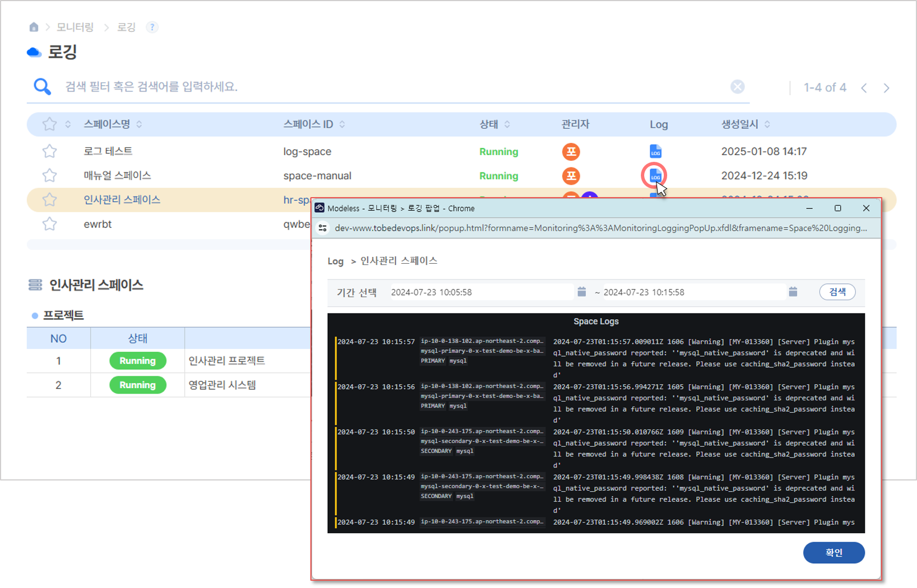This screenshot has width=917, height=588.
Task: Favorite the 매뉴얼 스페이스 row
Action: click(x=49, y=175)
